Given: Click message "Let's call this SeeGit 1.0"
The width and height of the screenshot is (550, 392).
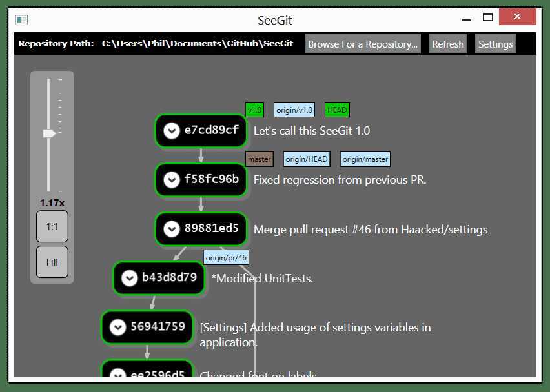Looking at the screenshot, I should coord(312,131).
